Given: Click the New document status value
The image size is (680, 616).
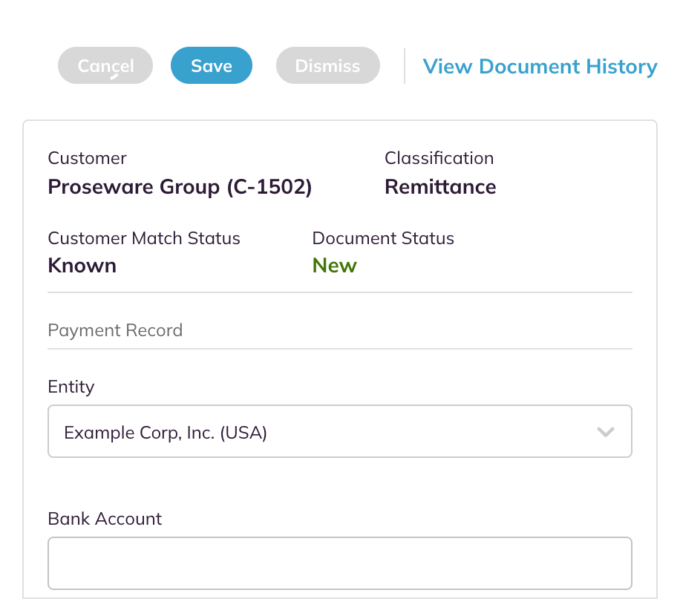Looking at the screenshot, I should [x=334, y=265].
